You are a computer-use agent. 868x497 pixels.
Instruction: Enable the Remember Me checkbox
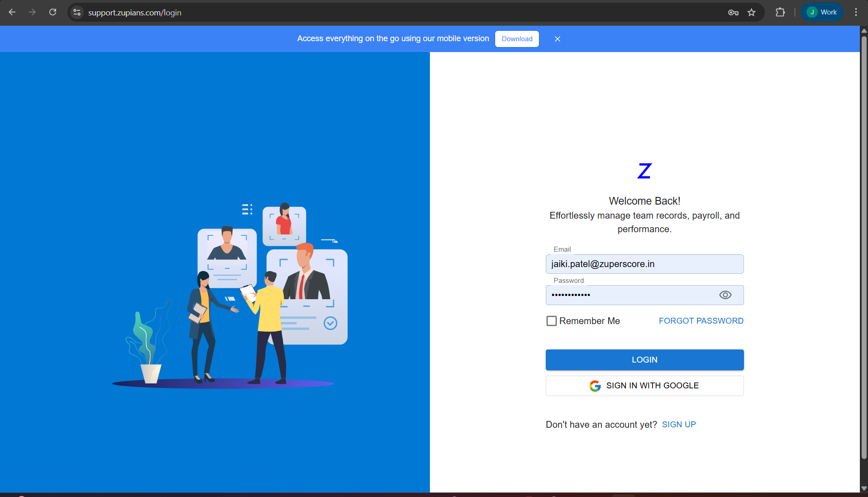pos(551,320)
